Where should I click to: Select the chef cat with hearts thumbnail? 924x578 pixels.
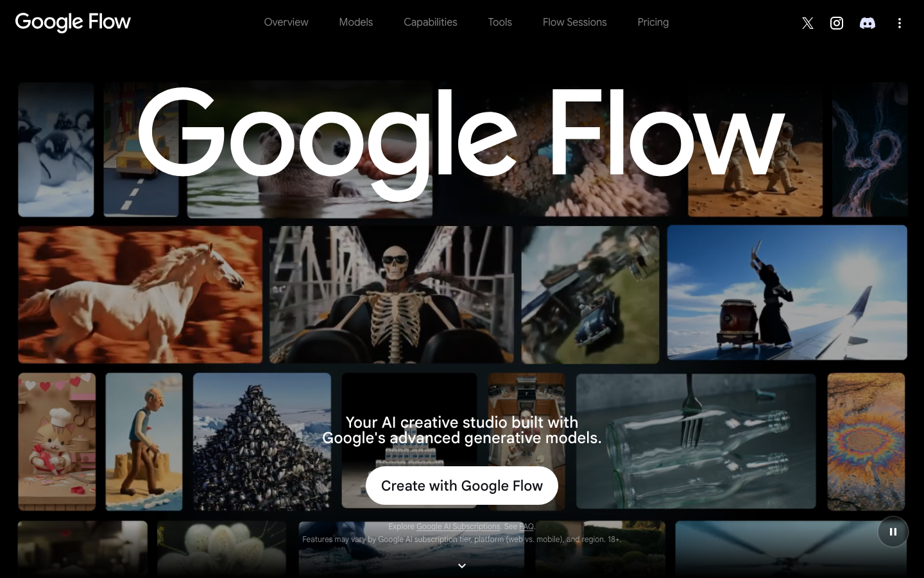click(57, 442)
